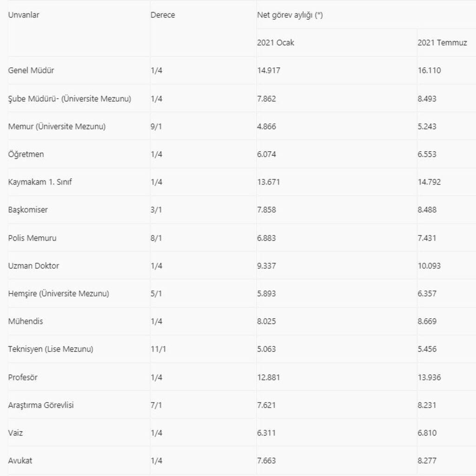The width and height of the screenshot is (476, 476).
Task: Click the Unvanlar column header
Action: tap(24, 15)
